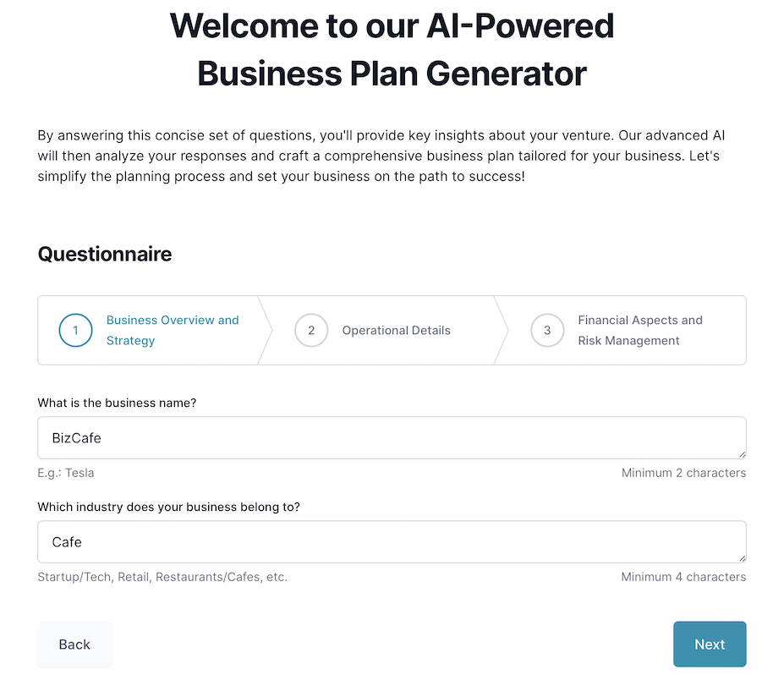The height and width of the screenshot is (675, 784).
Task: Click the "What is the business name?" label
Action: click(117, 403)
